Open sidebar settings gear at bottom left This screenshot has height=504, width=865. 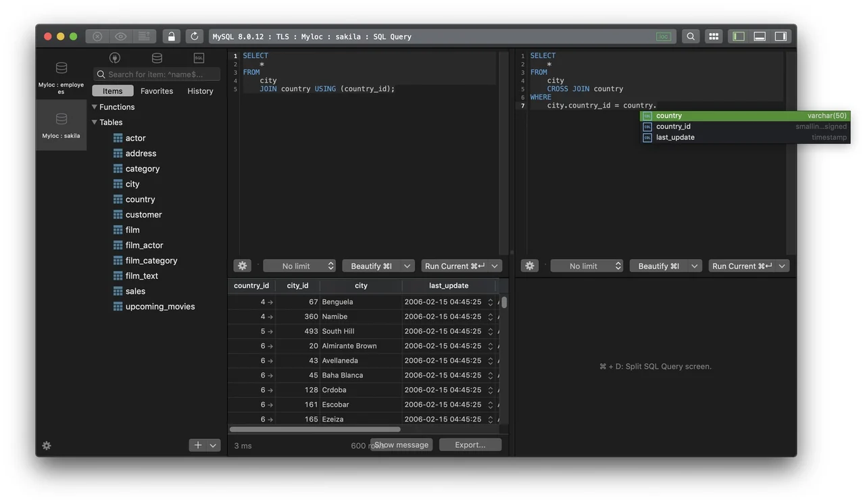(x=47, y=446)
